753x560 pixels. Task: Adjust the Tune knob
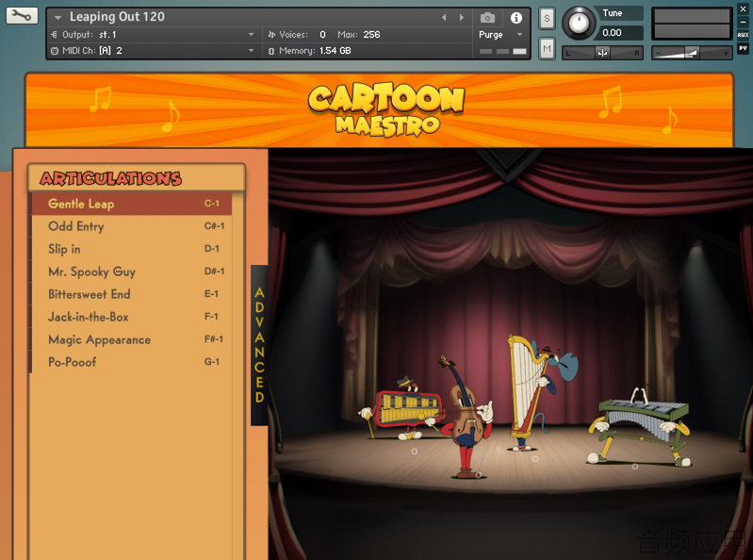579,23
